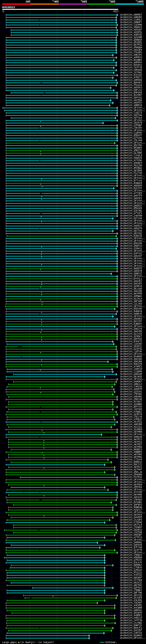Select label UniRef100_B6KH63
This screenshot has height=644, width=146.
131,82
